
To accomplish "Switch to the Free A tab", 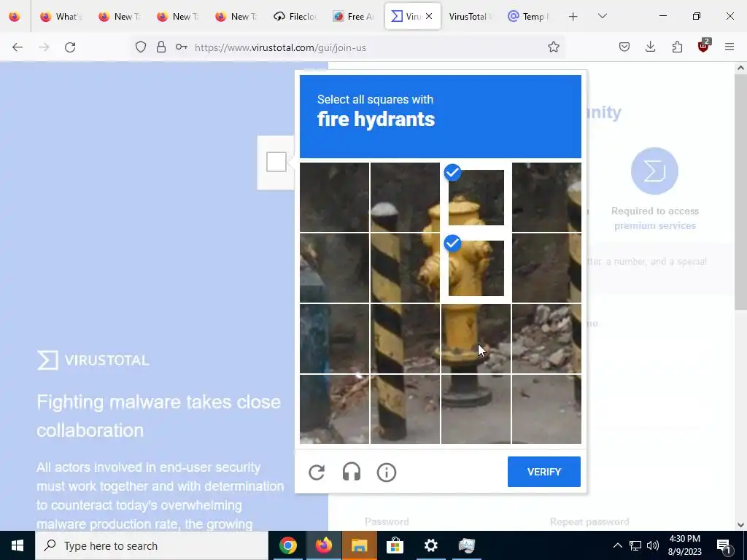I will (355, 16).
